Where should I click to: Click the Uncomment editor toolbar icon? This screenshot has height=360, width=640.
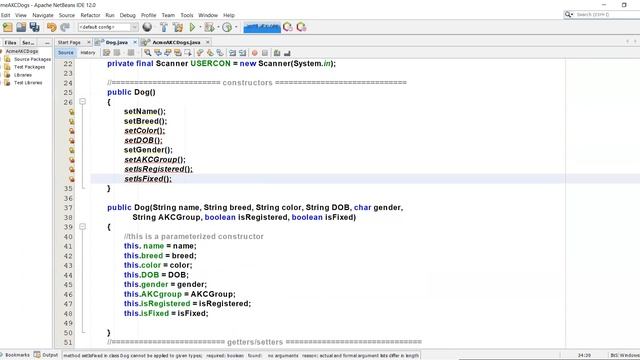point(287,53)
